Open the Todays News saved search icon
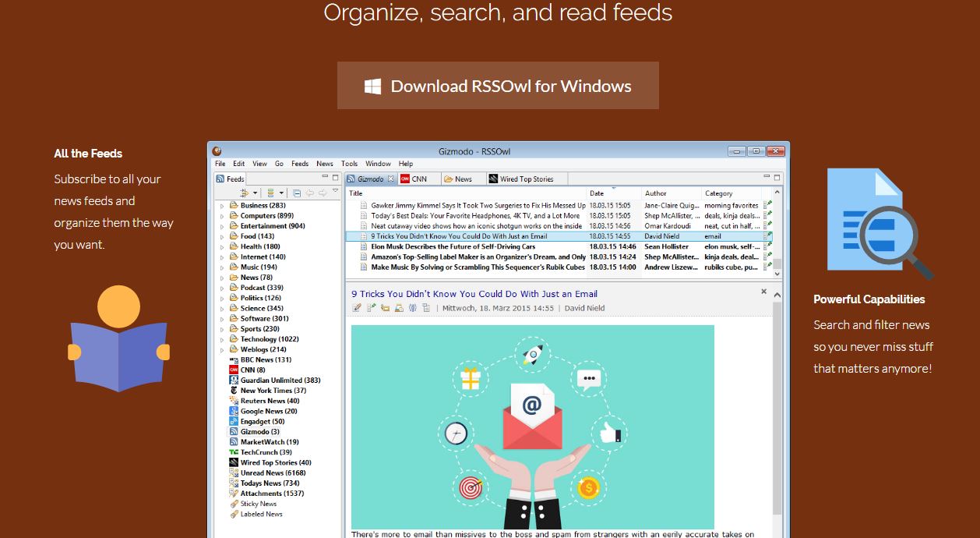 [234, 483]
